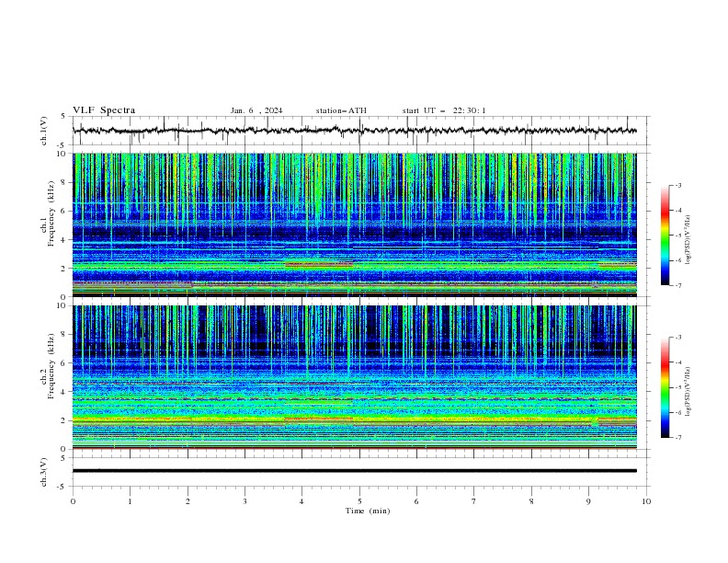The height and width of the screenshot is (563, 728).
Task: Click tick label "0" on the Time axis
Action: [73, 501]
